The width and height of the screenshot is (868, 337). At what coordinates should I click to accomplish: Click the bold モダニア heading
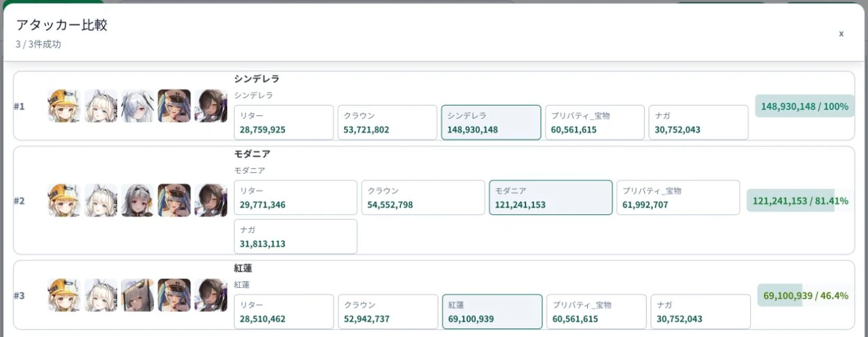252,154
